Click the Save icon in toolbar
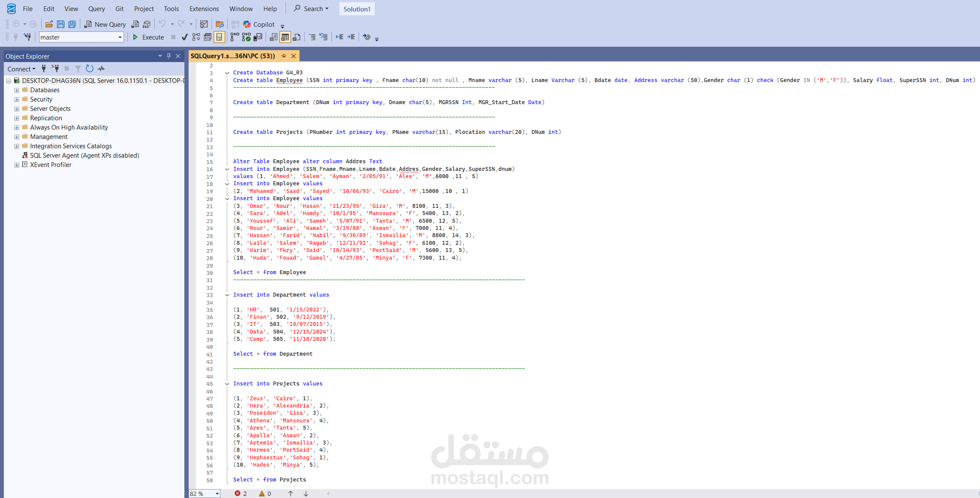Viewport: 980px width, 498px height. (61, 24)
